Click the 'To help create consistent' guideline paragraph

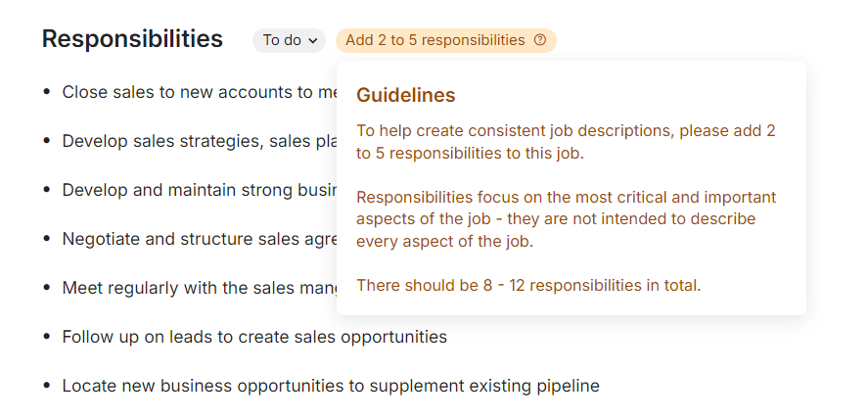pyautogui.click(x=566, y=141)
